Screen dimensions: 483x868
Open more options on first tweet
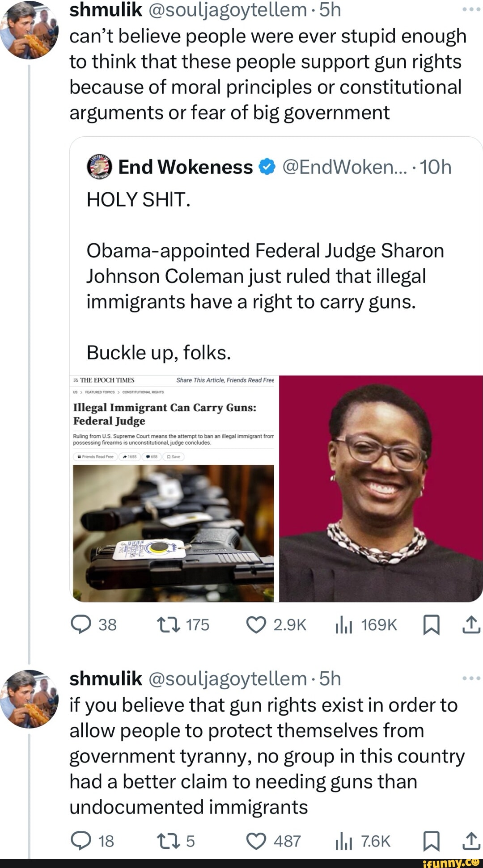tap(471, 9)
